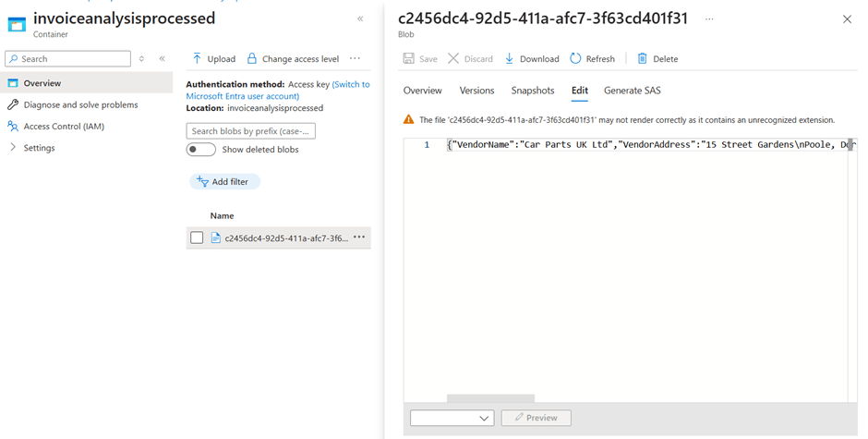Viewport: 868px width, 439px height.
Task: Switch to the Generate SAS tab
Action: [632, 91]
